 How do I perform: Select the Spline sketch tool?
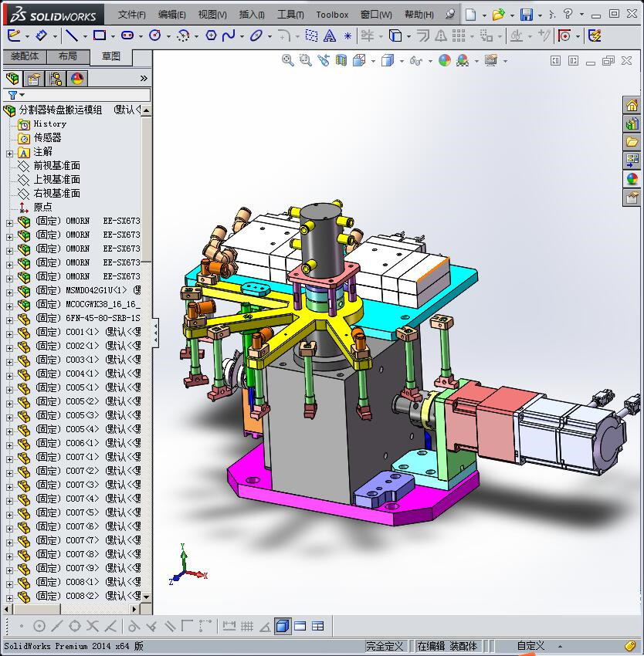(x=229, y=36)
